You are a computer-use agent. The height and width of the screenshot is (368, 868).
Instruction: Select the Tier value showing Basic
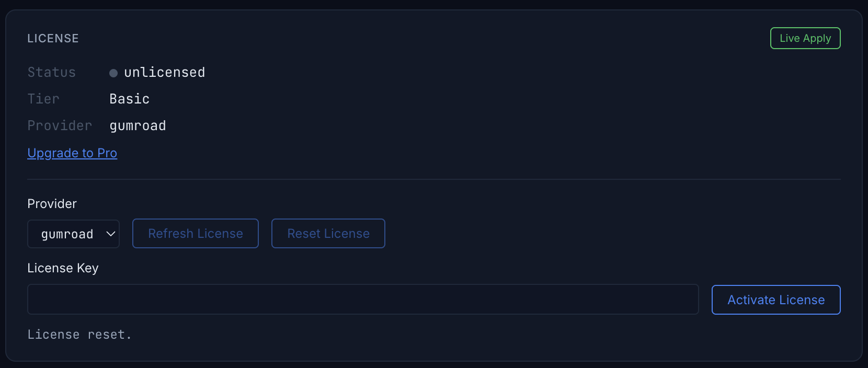(x=129, y=98)
